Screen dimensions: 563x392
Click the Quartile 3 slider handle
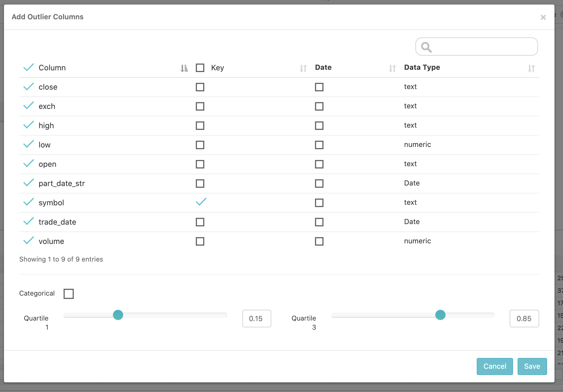coord(440,315)
